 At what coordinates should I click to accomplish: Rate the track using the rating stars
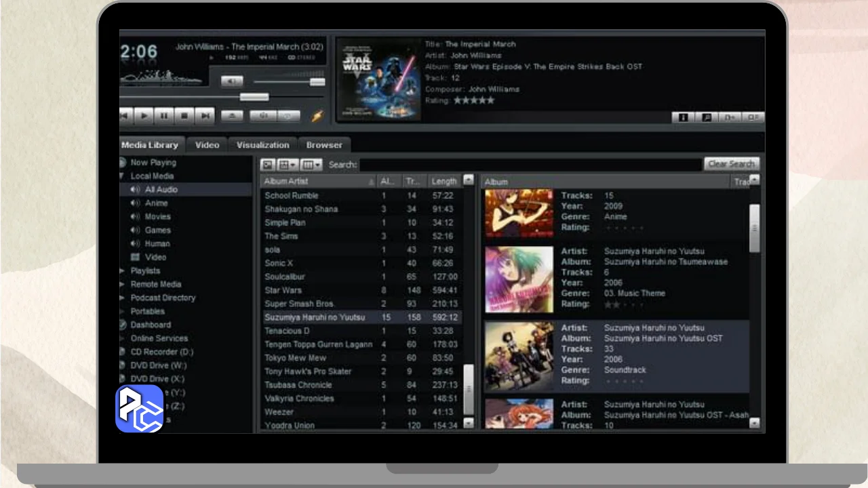click(x=474, y=100)
